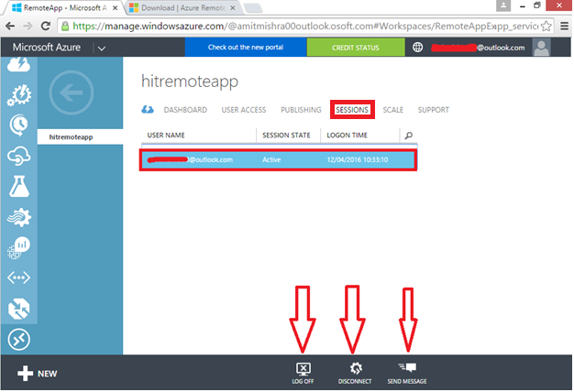The image size is (574, 392).
Task: Open the cloud lightning service in Azure sidebar
Action: pyautogui.click(x=18, y=65)
